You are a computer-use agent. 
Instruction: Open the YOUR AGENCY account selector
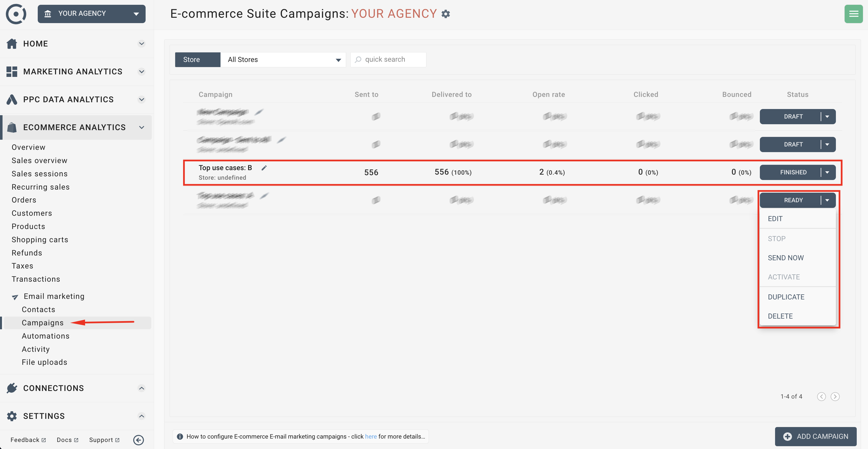(91, 14)
